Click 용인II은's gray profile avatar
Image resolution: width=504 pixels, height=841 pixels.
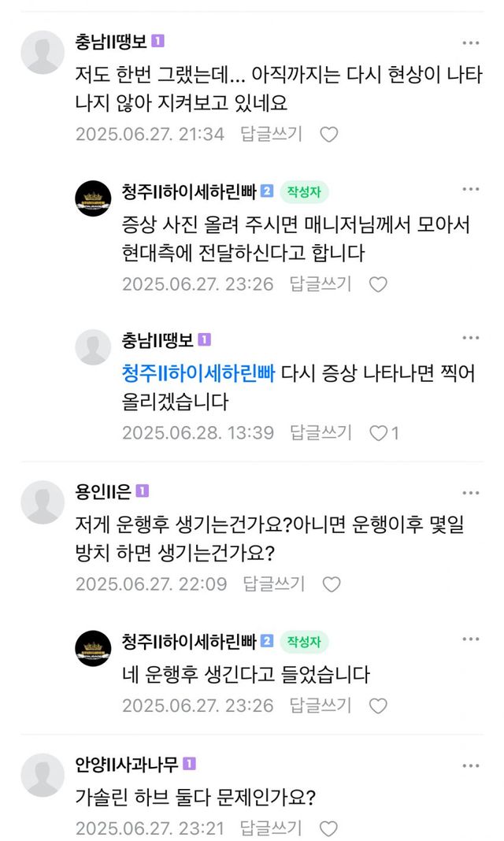43,502
